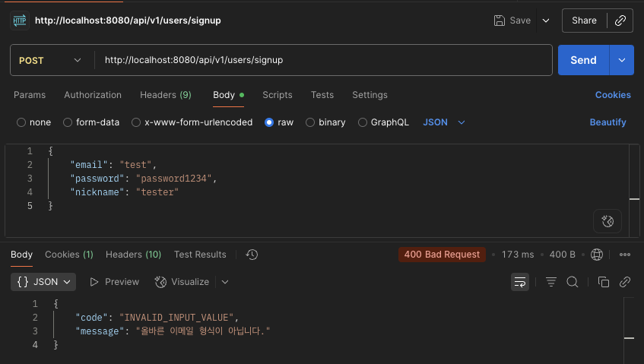The height and width of the screenshot is (364, 644).
Task: Open the response Cookies (1) tab
Action: point(69,255)
